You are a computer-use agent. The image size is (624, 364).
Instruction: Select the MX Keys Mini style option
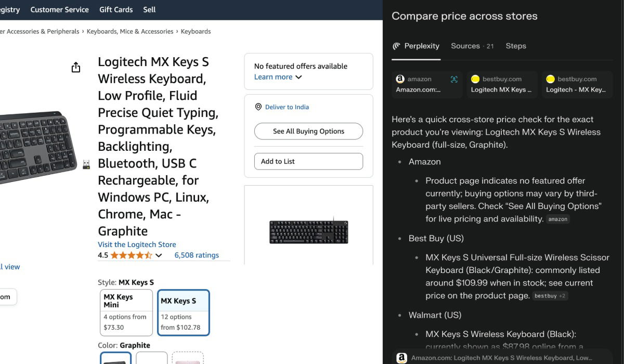pyautogui.click(x=126, y=313)
